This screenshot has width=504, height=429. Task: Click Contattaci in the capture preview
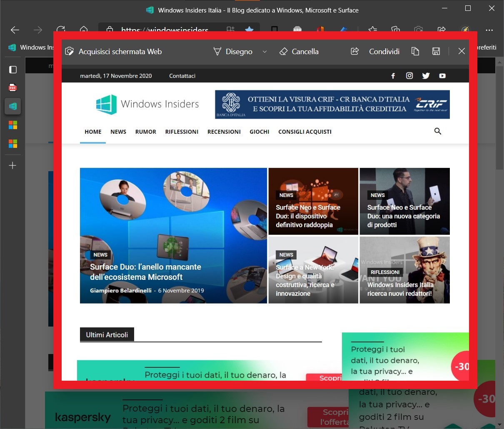coord(182,76)
